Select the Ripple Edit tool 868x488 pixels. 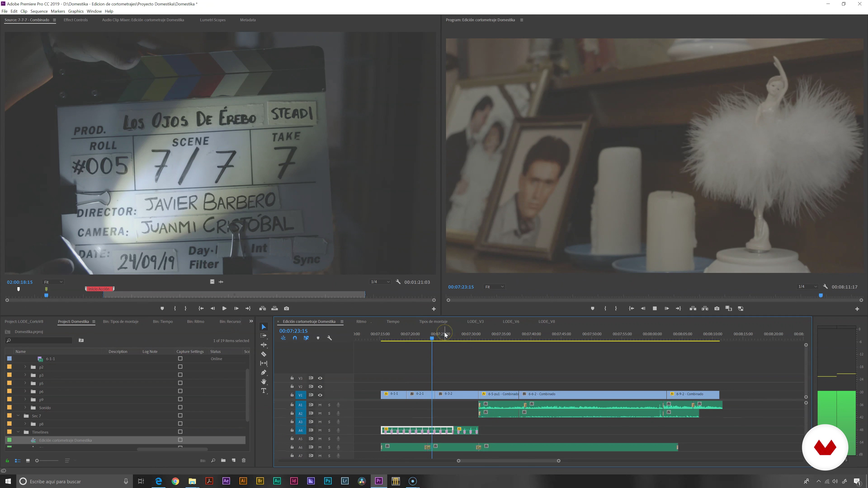264,345
